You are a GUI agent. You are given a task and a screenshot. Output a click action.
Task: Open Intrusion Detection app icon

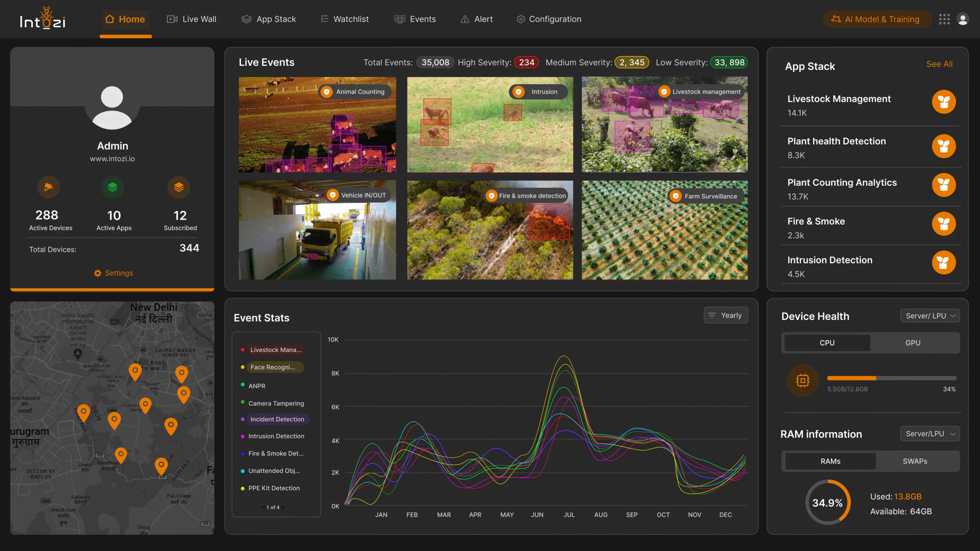[x=944, y=262]
